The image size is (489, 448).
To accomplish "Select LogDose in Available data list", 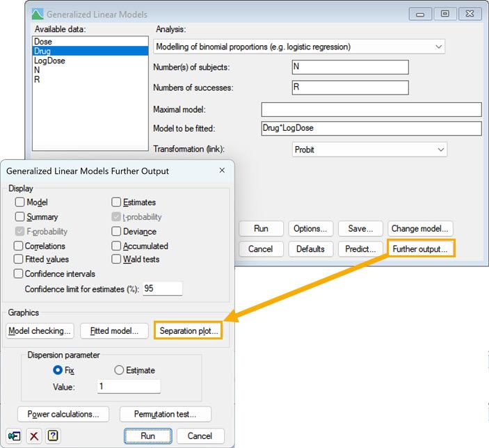I will click(x=49, y=61).
